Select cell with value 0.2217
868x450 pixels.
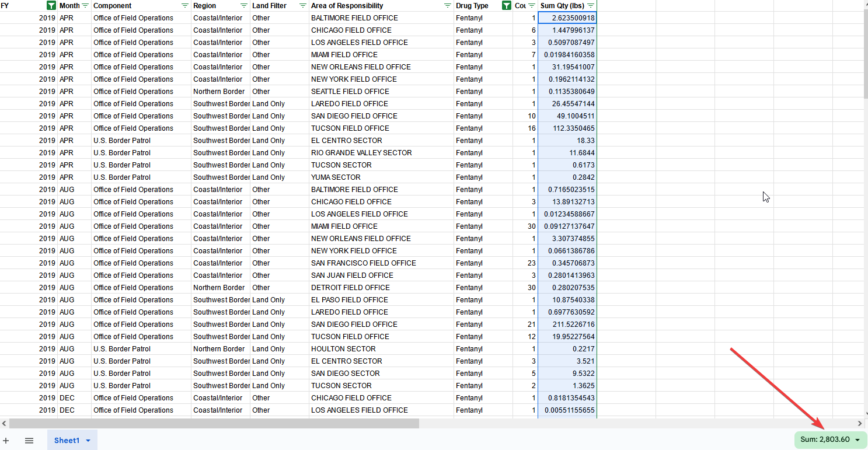click(567, 349)
